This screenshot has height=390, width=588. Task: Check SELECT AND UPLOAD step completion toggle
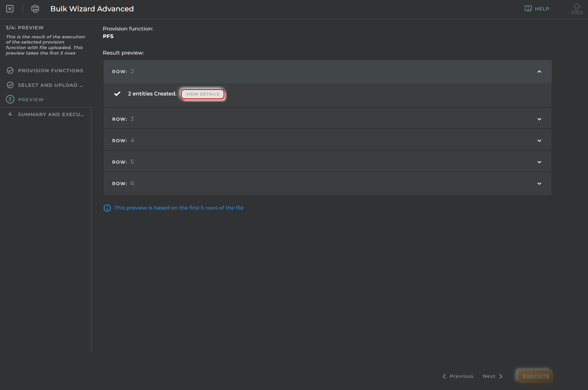pos(10,85)
